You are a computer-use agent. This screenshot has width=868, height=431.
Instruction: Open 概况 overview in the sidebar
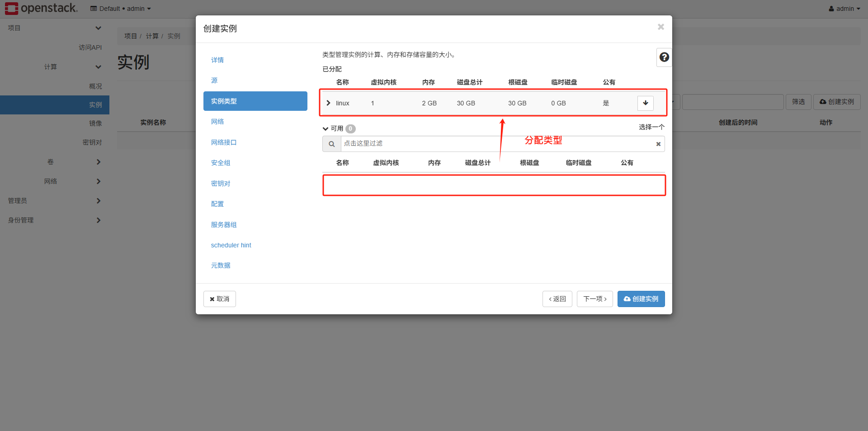click(x=95, y=86)
